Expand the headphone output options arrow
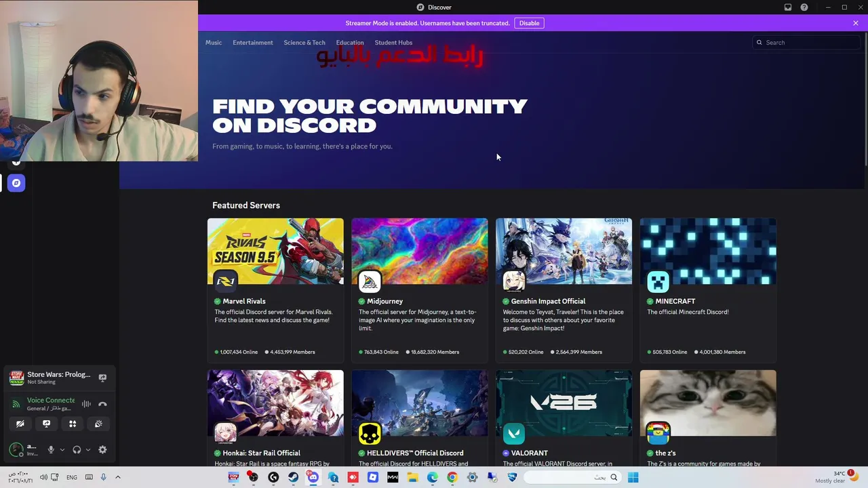The width and height of the screenshot is (868, 488). click(88, 449)
